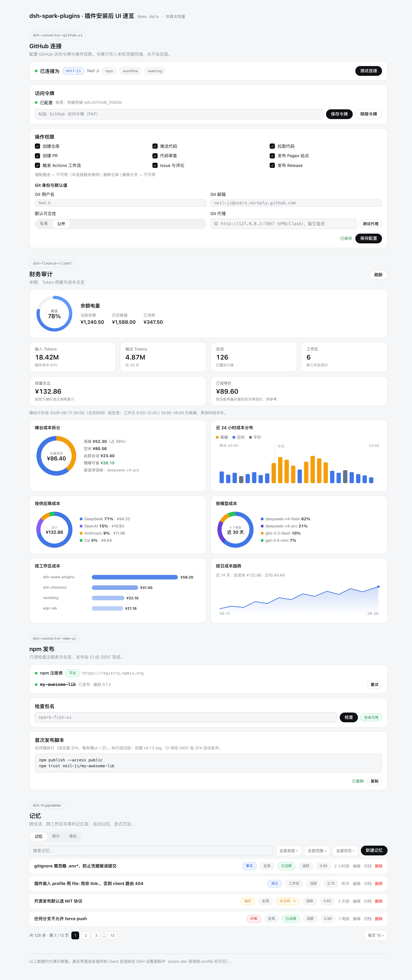The height and width of the screenshot is (980, 412).
Task: Open the 全部范围 filter dropdown
Action: pos(317,851)
